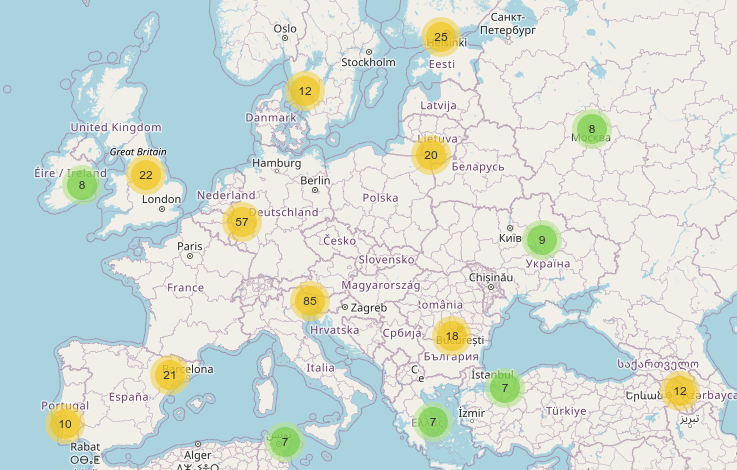Screen dimensions: 737x470
Task: Click the Chișinău city label
Action: click(x=491, y=277)
